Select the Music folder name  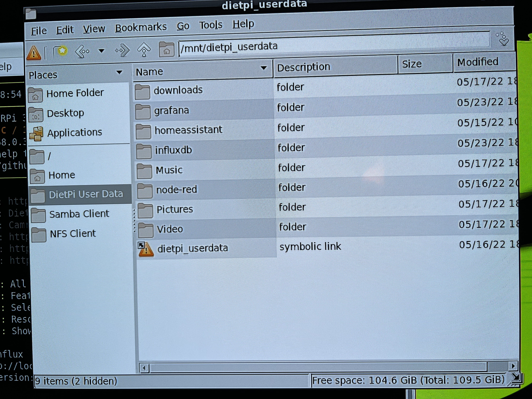pos(169,170)
